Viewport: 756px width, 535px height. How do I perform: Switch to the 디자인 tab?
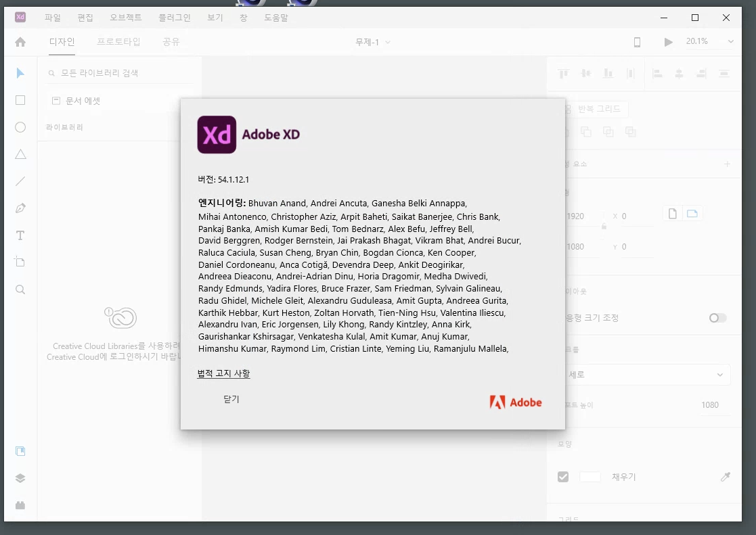tap(62, 42)
